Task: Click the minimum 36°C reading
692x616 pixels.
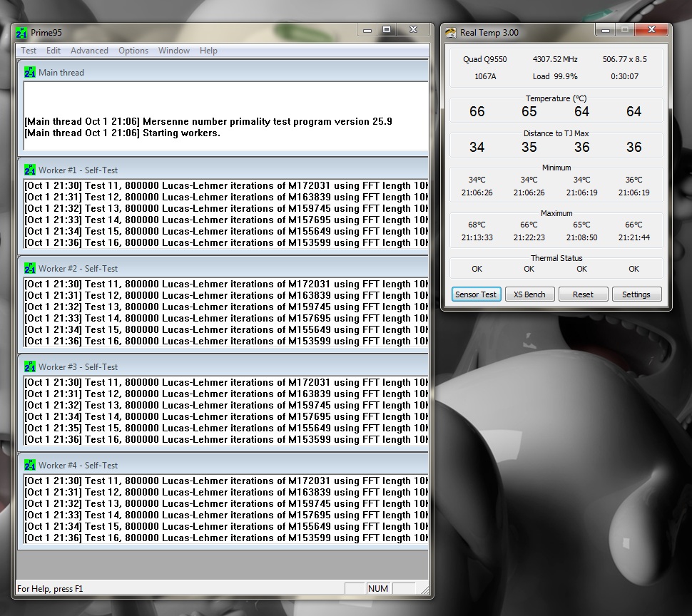Action: pos(634,180)
